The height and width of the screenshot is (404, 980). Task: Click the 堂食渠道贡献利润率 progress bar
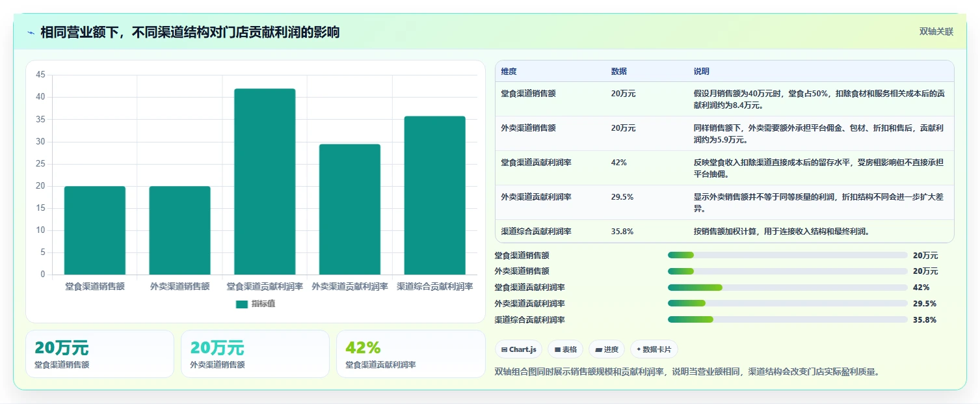point(788,288)
